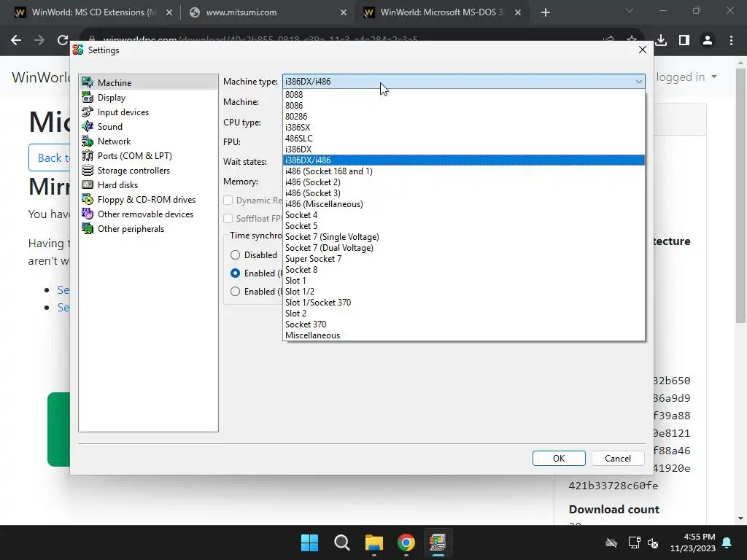The height and width of the screenshot is (560, 747).
Task: Select the second Enabled time sync radio
Action: coord(235,291)
